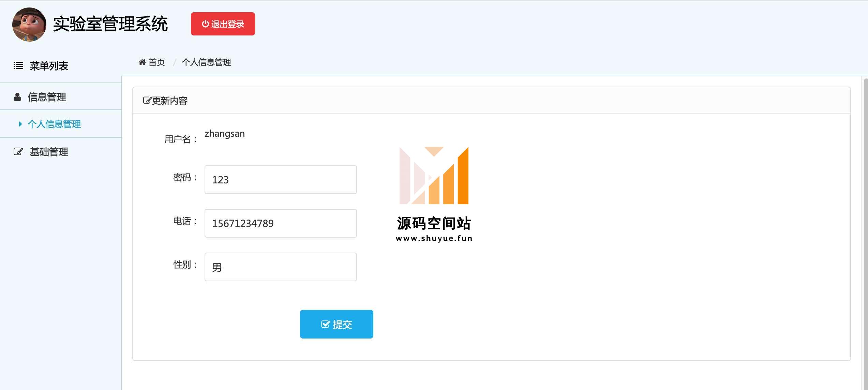The image size is (868, 390).
Task: Click the edit icon before 更新内容
Action: point(147,100)
